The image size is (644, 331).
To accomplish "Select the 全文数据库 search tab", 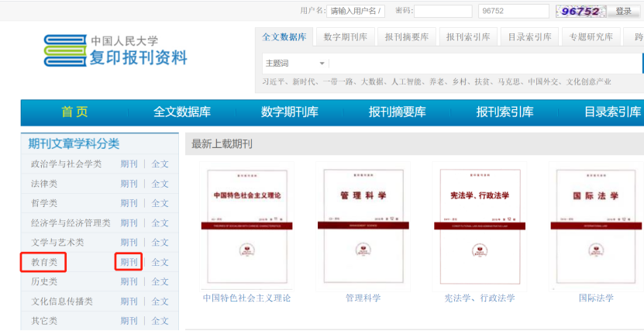I will (284, 37).
